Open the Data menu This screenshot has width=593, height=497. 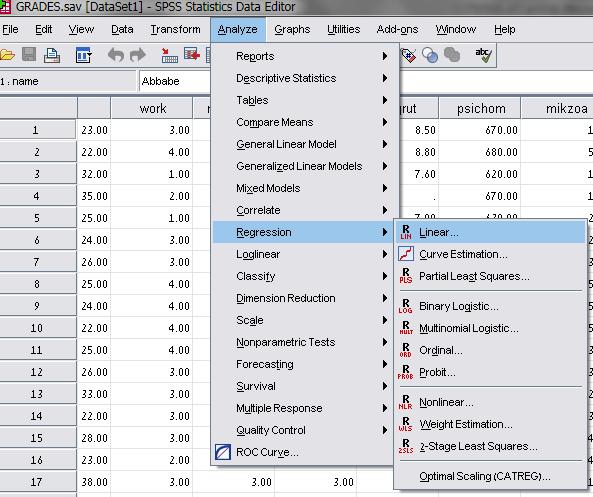coord(122,30)
